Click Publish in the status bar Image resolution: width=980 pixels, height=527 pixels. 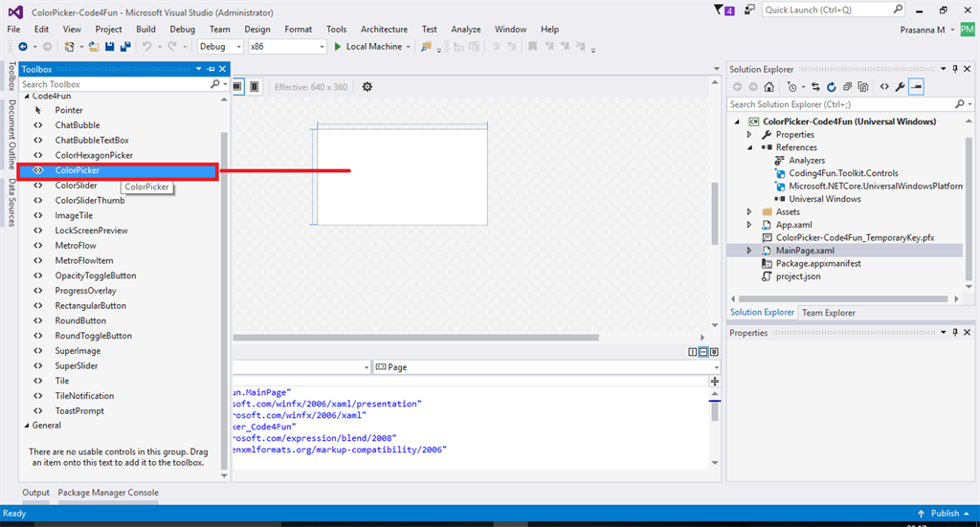point(944,514)
